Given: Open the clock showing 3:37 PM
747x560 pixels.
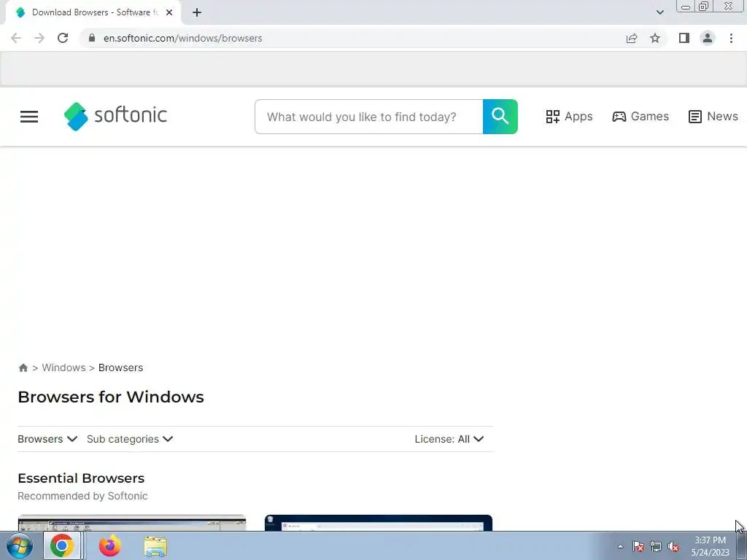Looking at the screenshot, I should point(710,546).
